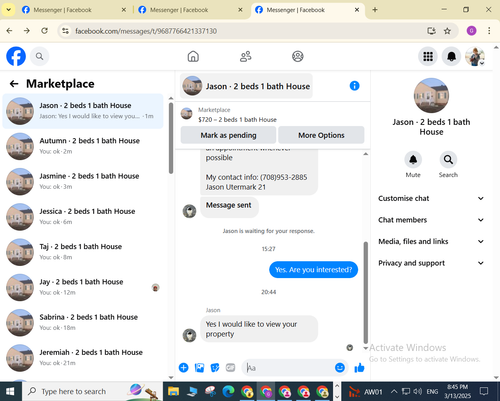Open the Windows Start button
The image size is (500, 401).
(x=10, y=391)
